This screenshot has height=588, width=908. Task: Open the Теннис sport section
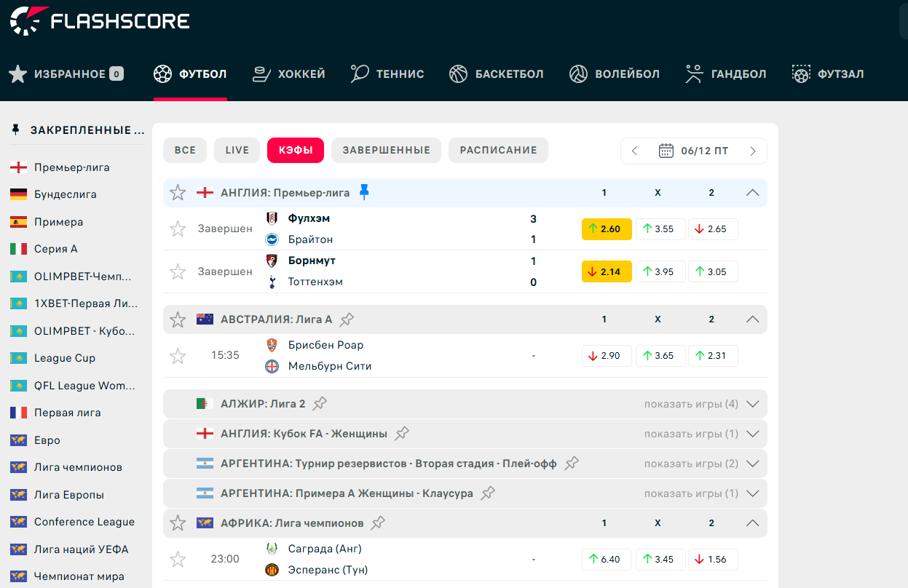387,73
